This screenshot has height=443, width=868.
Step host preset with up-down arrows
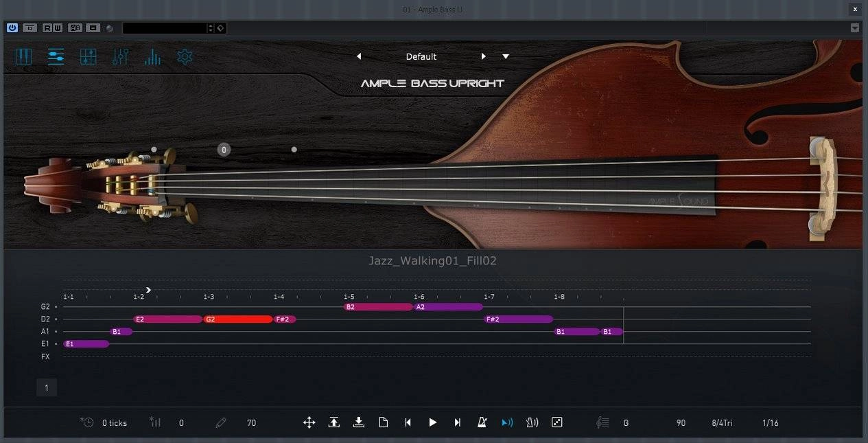point(211,28)
